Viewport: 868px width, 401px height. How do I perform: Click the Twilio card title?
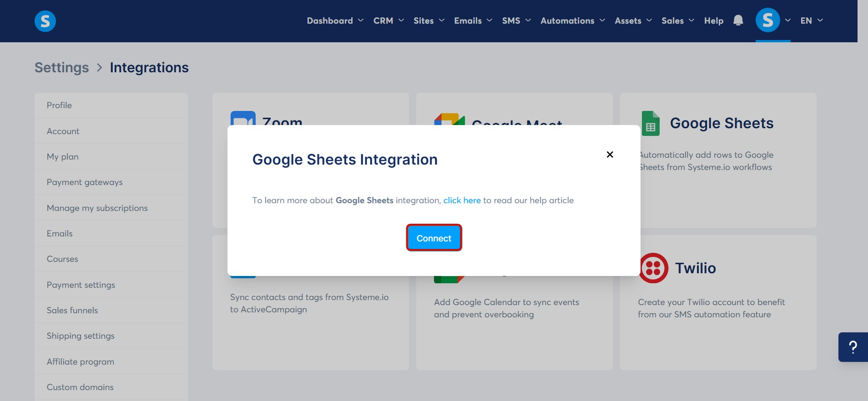tap(695, 268)
